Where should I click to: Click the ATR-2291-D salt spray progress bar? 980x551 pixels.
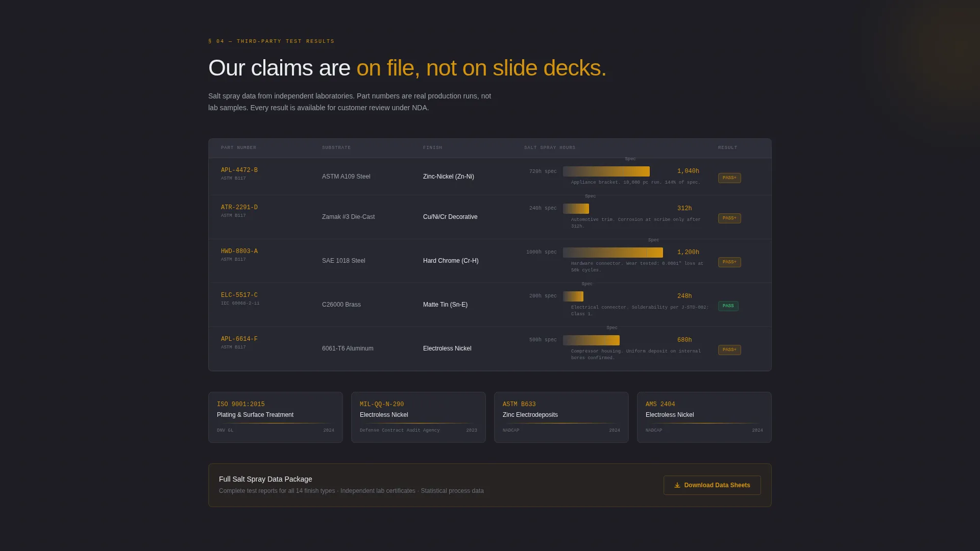pos(576,209)
